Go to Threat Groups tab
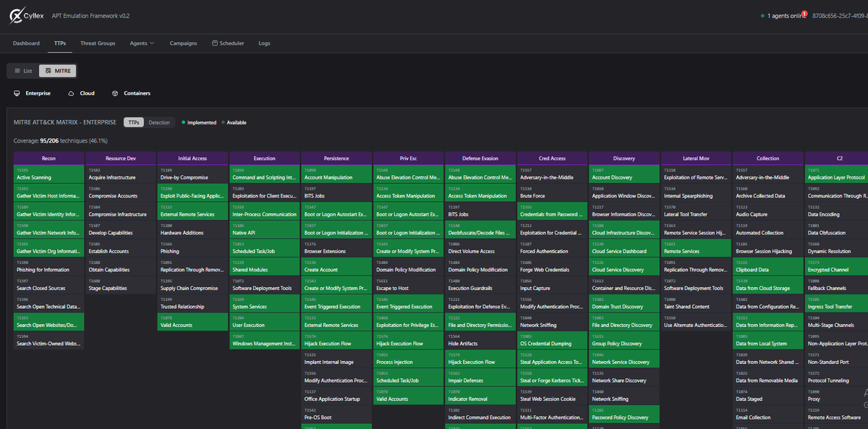The height and width of the screenshot is (429, 868). click(x=98, y=43)
